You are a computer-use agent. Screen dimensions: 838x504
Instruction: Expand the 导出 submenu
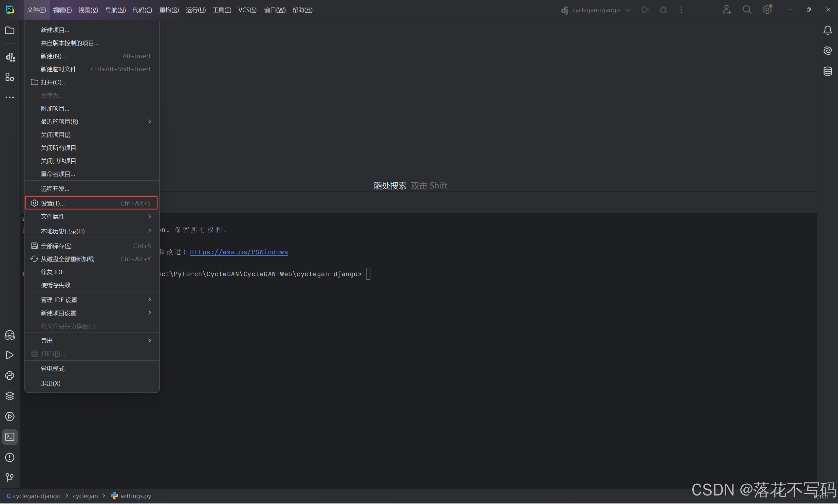tap(92, 341)
